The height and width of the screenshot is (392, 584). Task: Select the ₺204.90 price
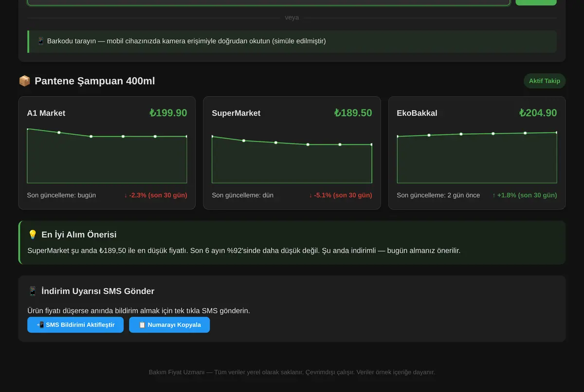pyautogui.click(x=538, y=113)
